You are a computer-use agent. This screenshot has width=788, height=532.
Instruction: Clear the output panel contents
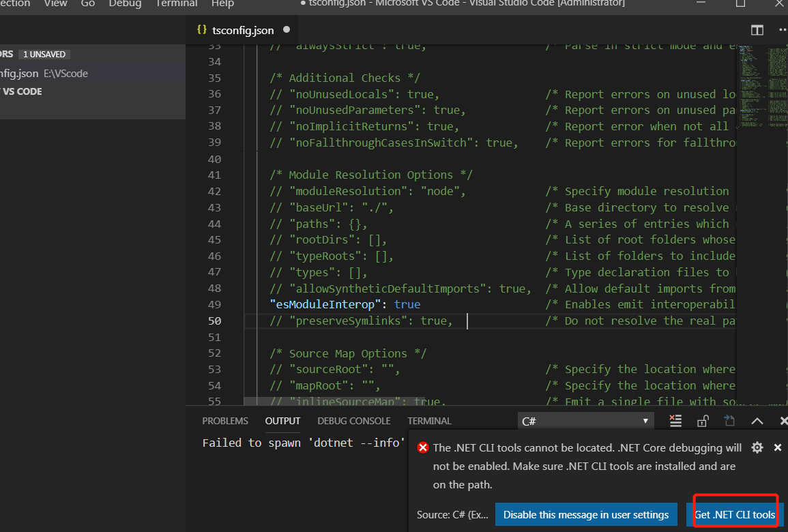(x=675, y=421)
